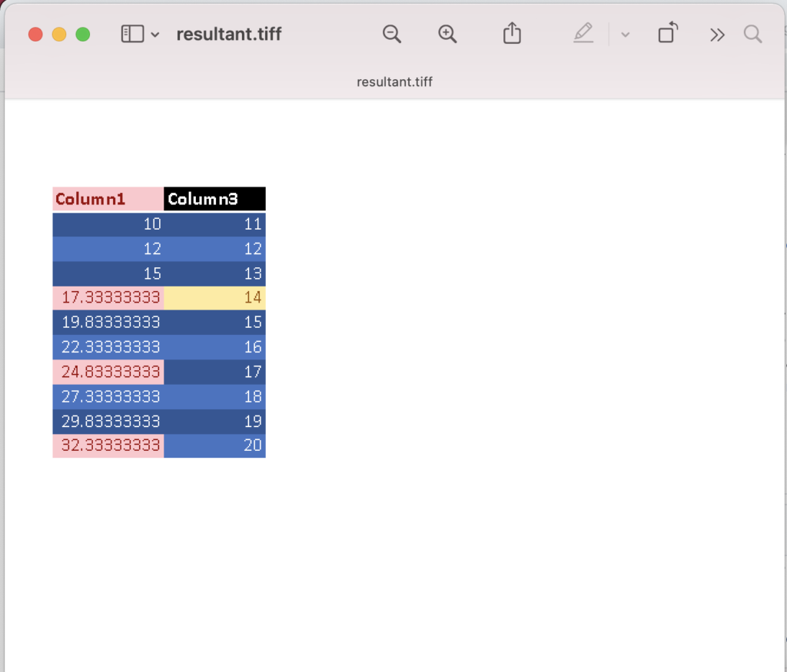Click the Column3 header cell
The width and height of the screenshot is (787, 672).
[215, 199]
